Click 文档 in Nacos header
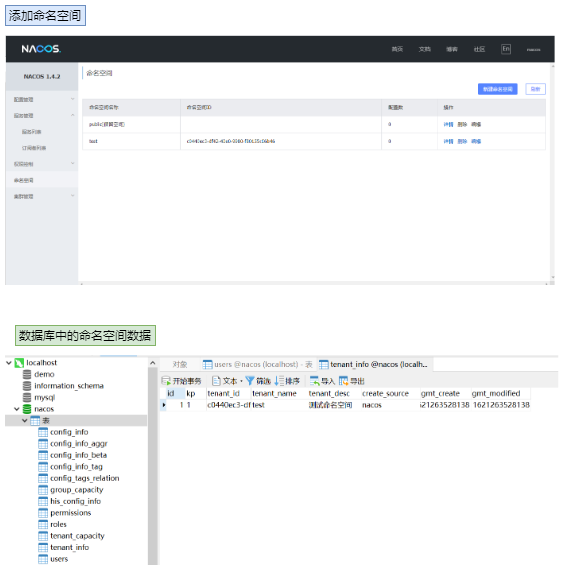 tap(424, 49)
